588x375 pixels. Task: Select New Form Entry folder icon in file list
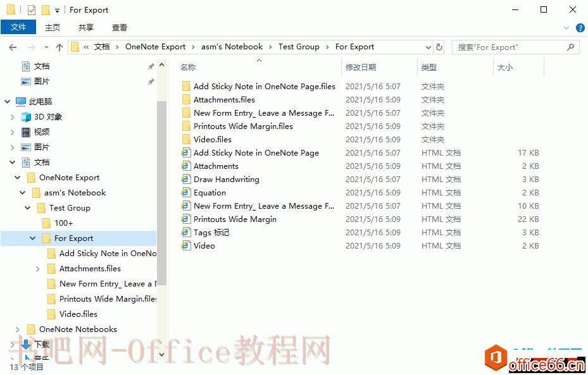186,113
